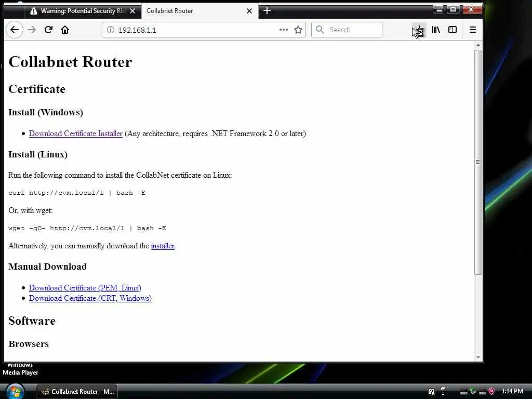Close the Warning Security Risk tab
This screenshot has height=399, width=532.
click(132, 11)
